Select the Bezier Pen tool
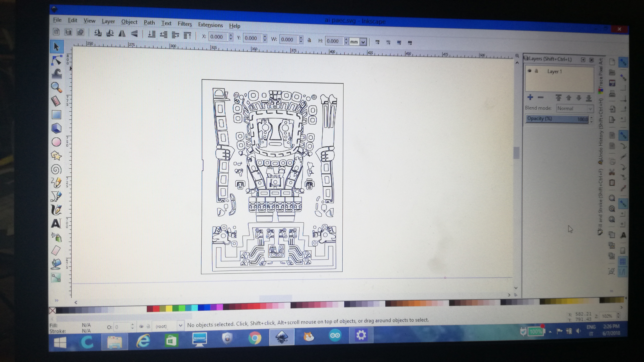 (x=56, y=196)
